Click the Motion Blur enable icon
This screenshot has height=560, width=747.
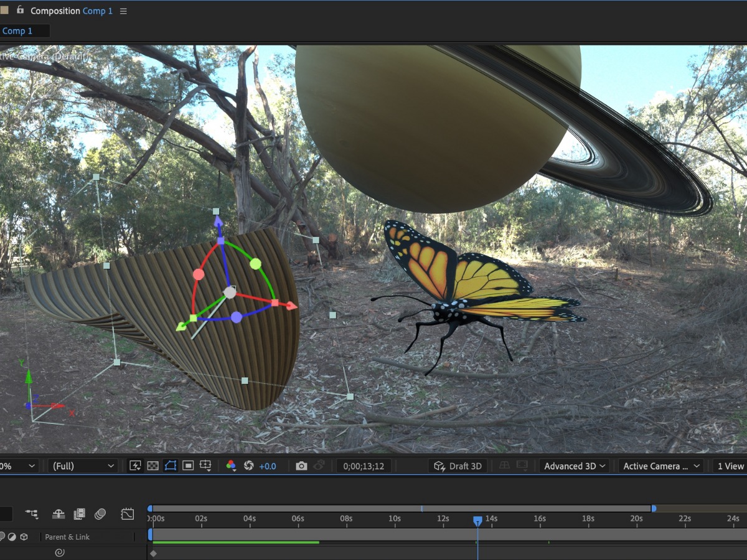coord(100,514)
